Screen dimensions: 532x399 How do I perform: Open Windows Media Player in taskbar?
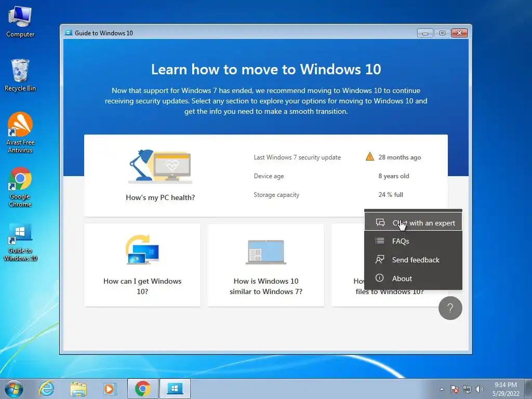coord(110,389)
